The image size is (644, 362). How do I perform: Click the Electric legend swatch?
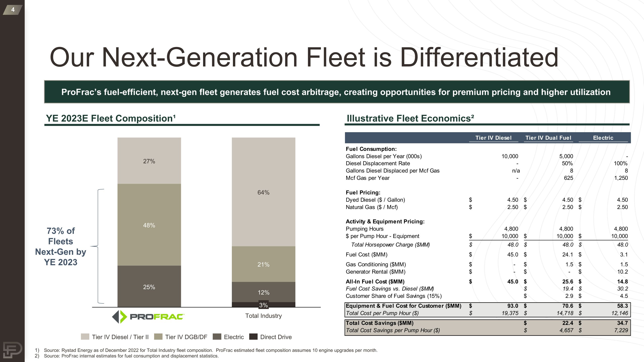pyautogui.click(x=217, y=337)
